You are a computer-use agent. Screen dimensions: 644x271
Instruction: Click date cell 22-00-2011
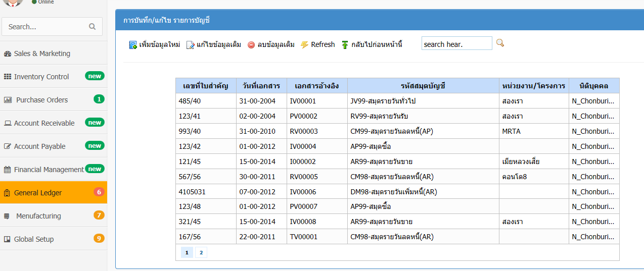point(261,237)
